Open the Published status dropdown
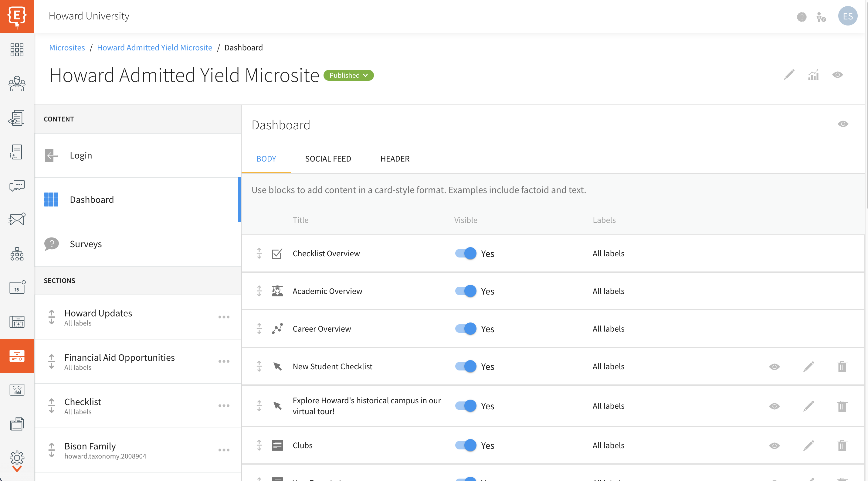The width and height of the screenshot is (868, 481). (x=348, y=75)
